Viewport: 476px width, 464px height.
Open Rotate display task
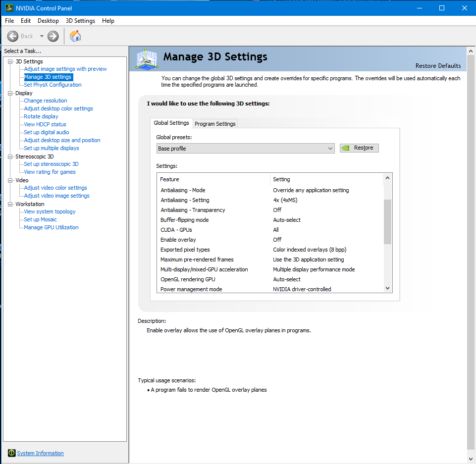pyautogui.click(x=41, y=116)
